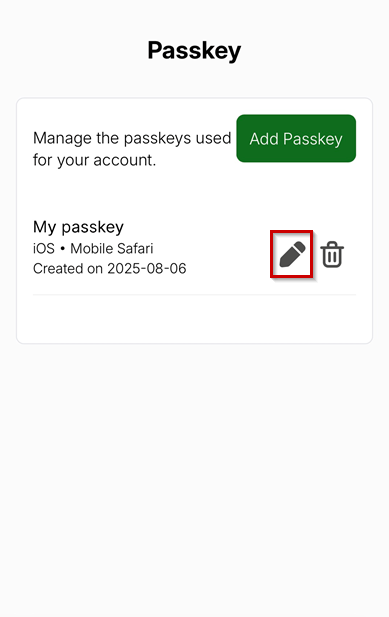The image size is (389, 617).
Task: Click the Created on 2025-08-06 date text
Action: pos(110,268)
